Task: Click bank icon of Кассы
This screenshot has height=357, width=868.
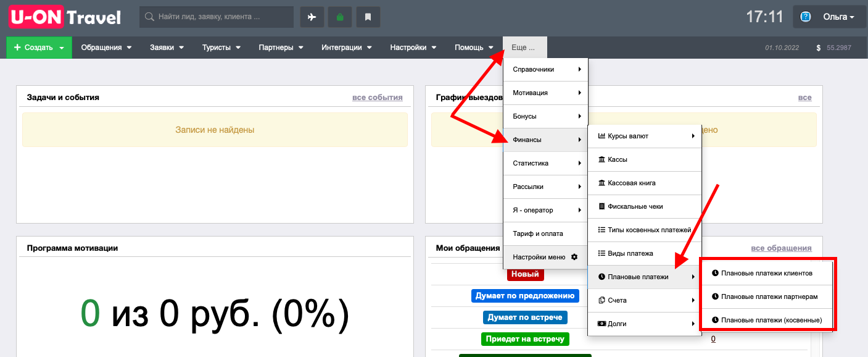Action: [x=602, y=159]
